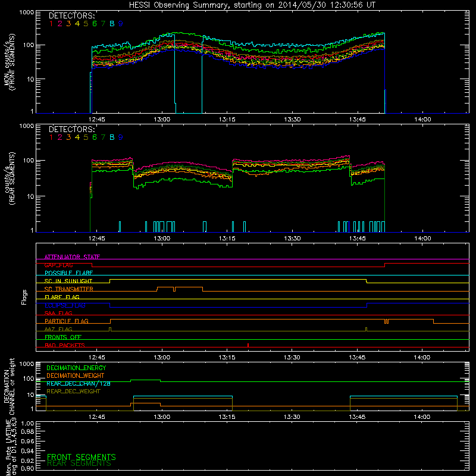The width and height of the screenshot is (476, 476).
Task: Click 14:00 tick under front segments plot
Action: (422, 120)
